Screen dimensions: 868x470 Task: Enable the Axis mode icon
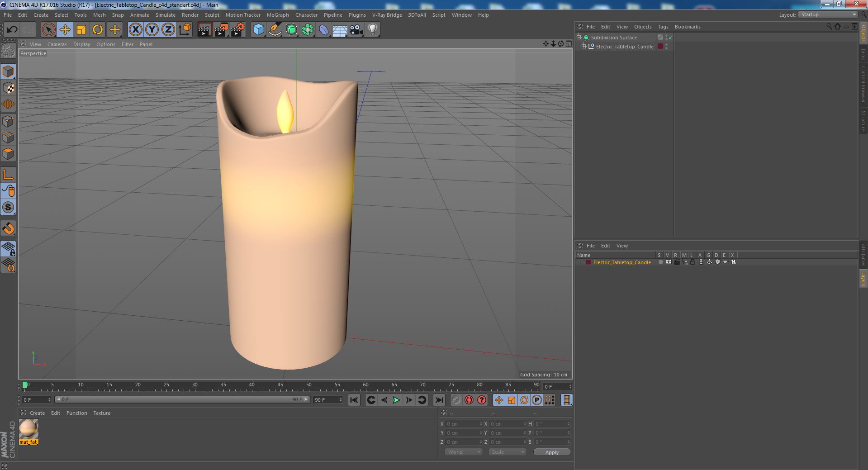click(x=8, y=175)
